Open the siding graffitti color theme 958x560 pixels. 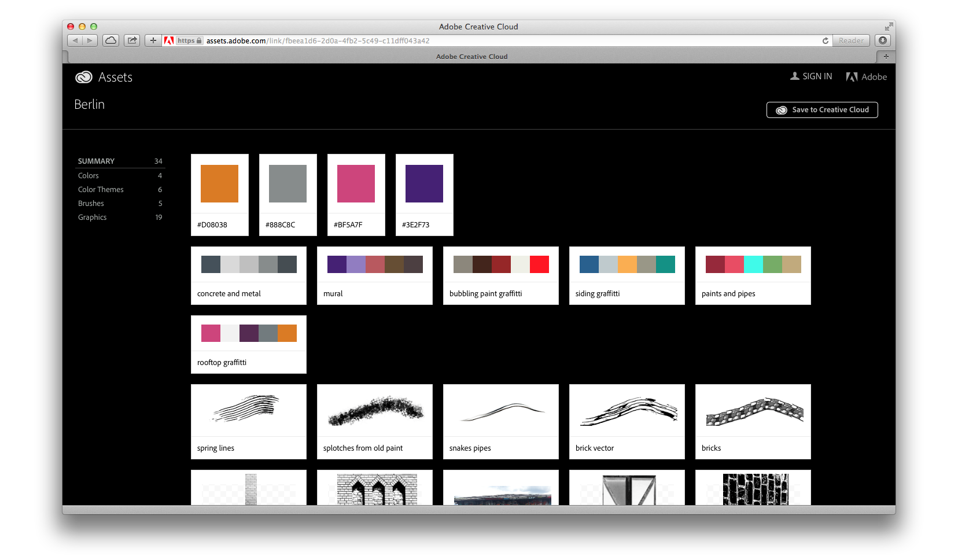[627, 275]
